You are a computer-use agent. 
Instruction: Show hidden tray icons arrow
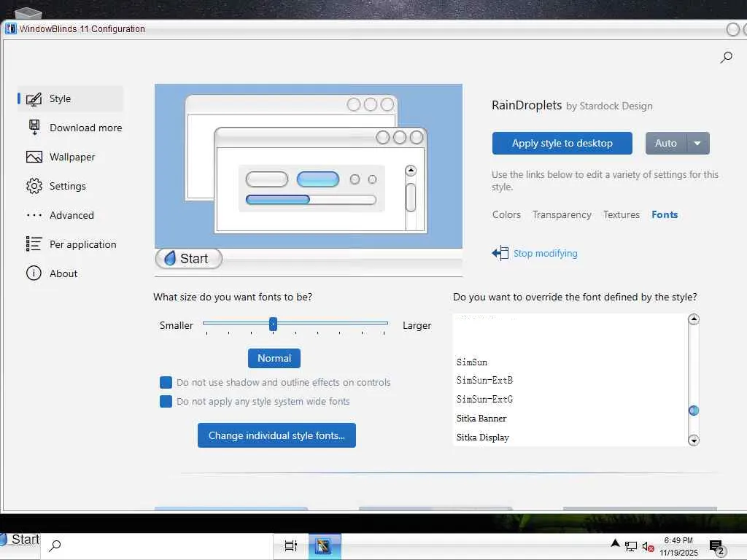[615, 543]
